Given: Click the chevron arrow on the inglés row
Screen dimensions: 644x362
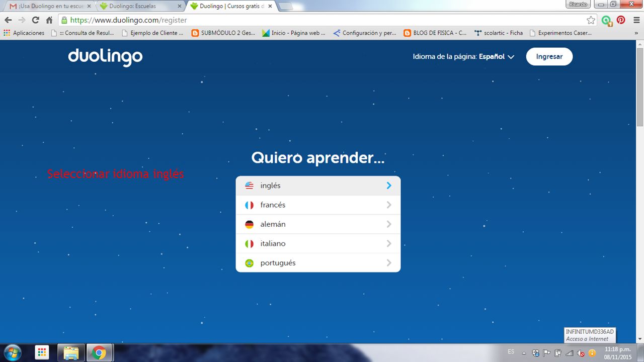Looking at the screenshot, I should (389, 186).
